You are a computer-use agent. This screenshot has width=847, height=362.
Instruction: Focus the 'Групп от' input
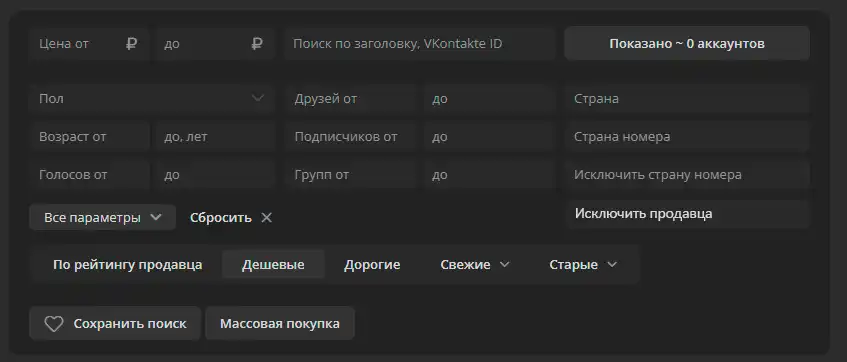[x=351, y=175]
